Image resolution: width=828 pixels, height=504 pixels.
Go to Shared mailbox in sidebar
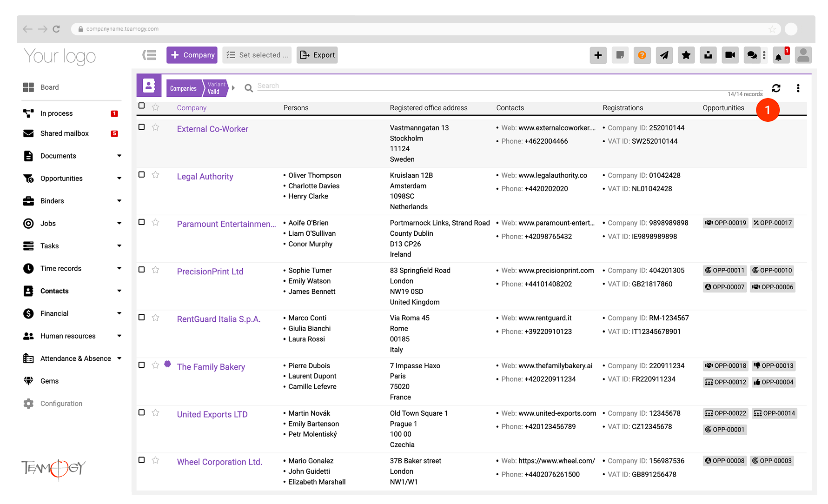(x=64, y=133)
